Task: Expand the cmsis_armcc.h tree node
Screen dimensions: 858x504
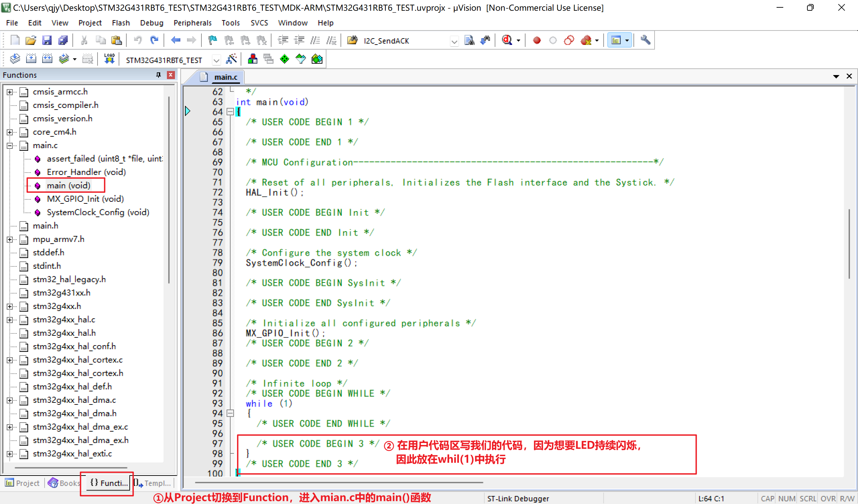Action: pos(10,92)
